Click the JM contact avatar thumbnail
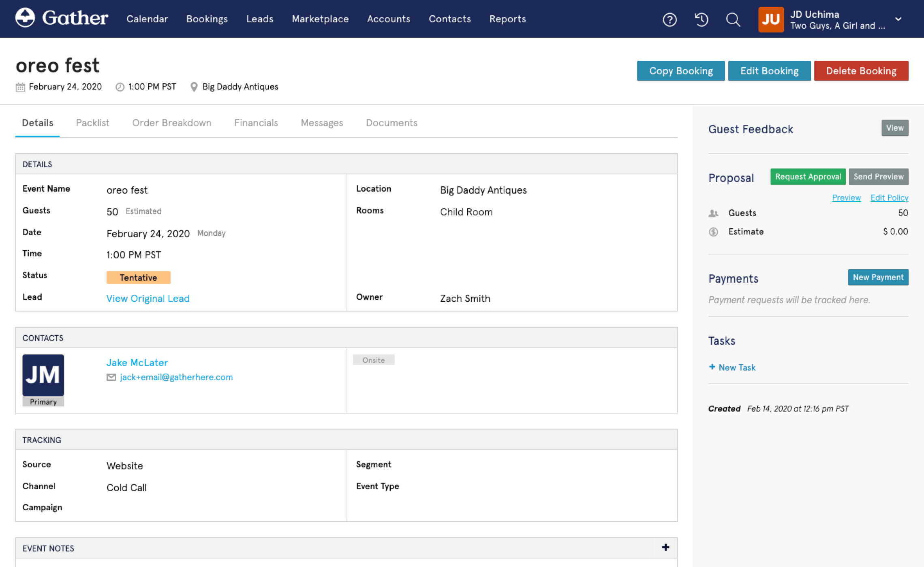The width and height of the screenshot is (924, 567). pyautogui.click(x=43, y=375)
